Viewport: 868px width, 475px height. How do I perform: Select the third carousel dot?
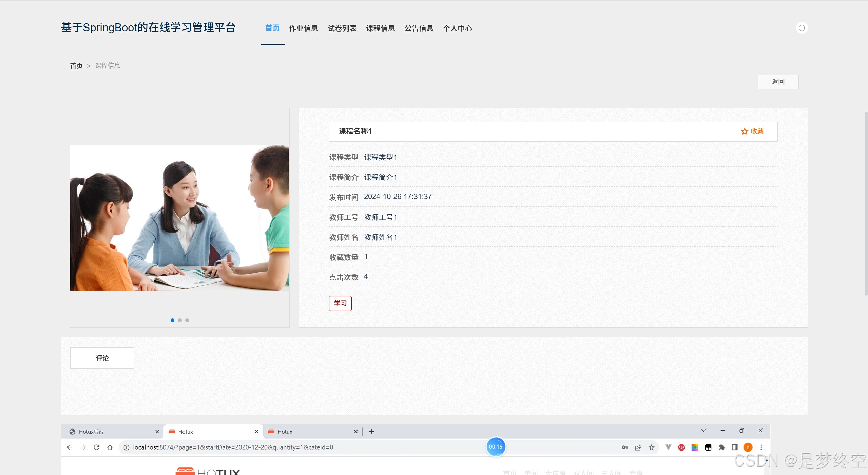tap(187, 320)
